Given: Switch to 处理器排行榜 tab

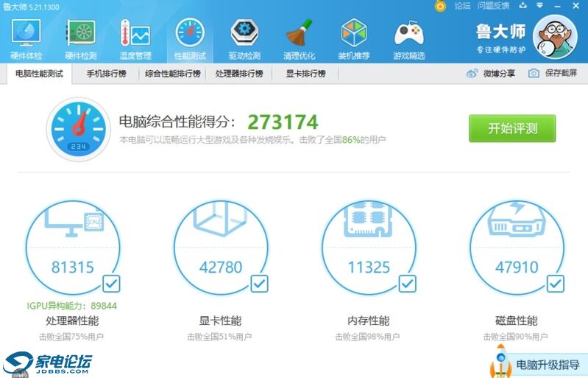Looking at the screenshot, I should [239, 74].
